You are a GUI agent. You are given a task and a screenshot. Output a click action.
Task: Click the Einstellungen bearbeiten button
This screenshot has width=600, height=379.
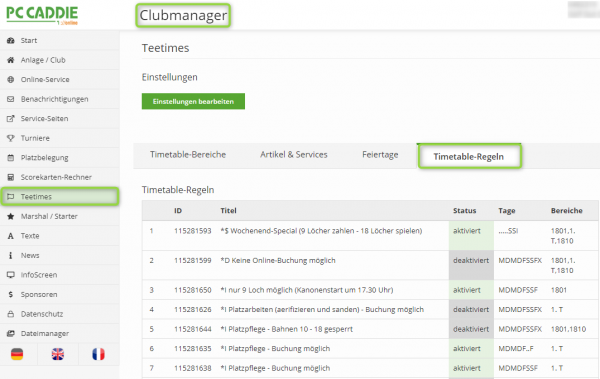pyautogui.click(x=193, y=101)
